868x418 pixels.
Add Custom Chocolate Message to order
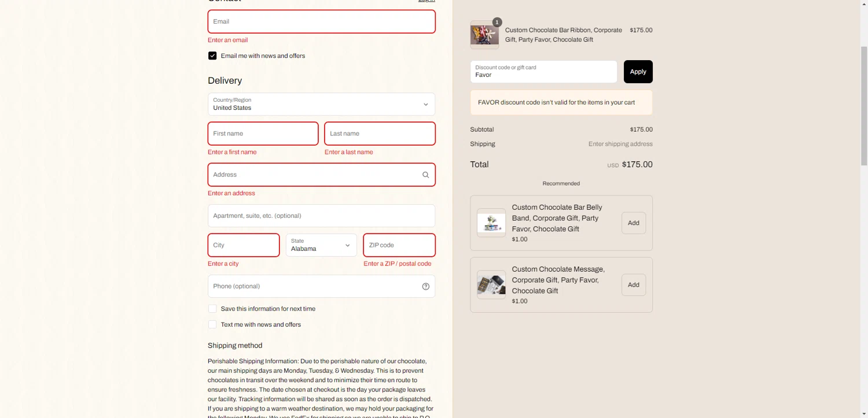634,284
